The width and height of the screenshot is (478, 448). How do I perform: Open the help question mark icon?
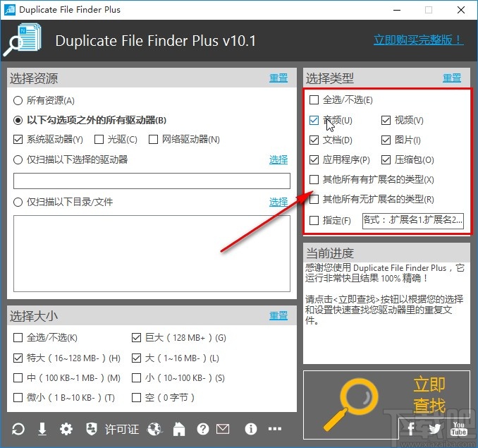click(x=203, y=429)
